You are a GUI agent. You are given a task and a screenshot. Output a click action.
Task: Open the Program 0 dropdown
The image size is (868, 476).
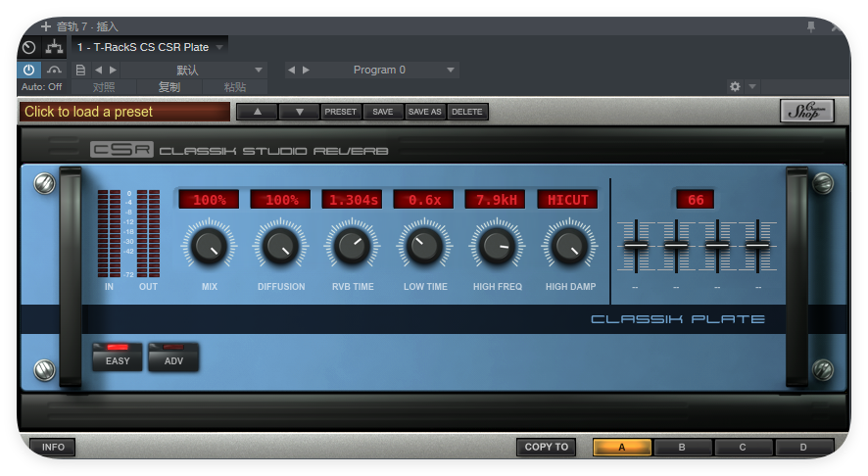(x=451, y=70)
